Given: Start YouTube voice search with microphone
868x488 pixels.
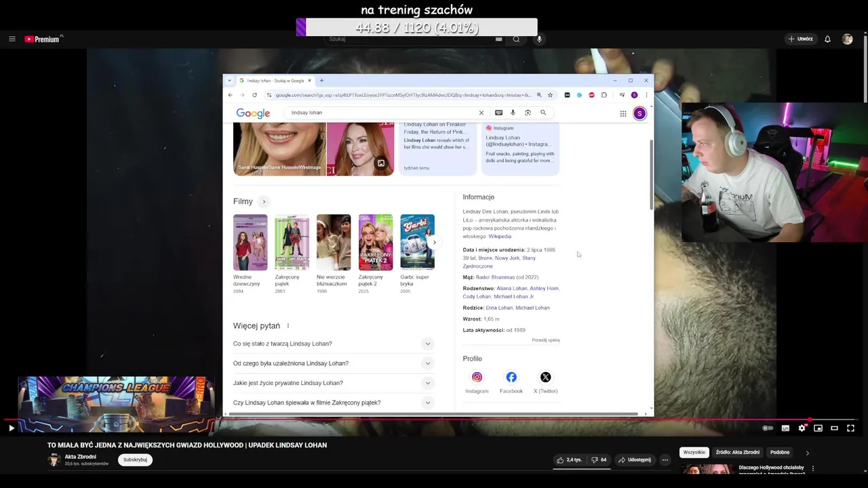Looking at the screenshot, I should [539, 39].
